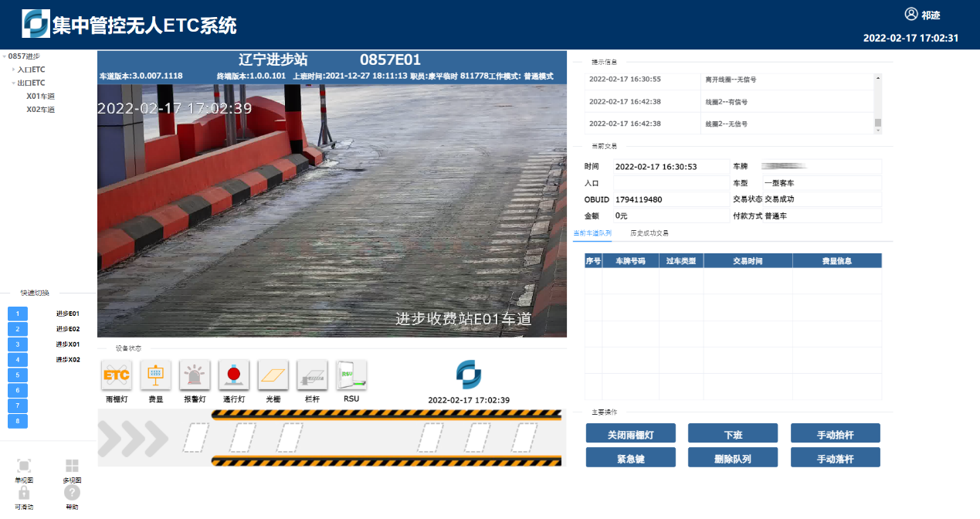Image resolution: width=980 pixels, height=519 pixels.
Task: Click the 关闭雨棚灯 button
Action: (x=630, y=435)
